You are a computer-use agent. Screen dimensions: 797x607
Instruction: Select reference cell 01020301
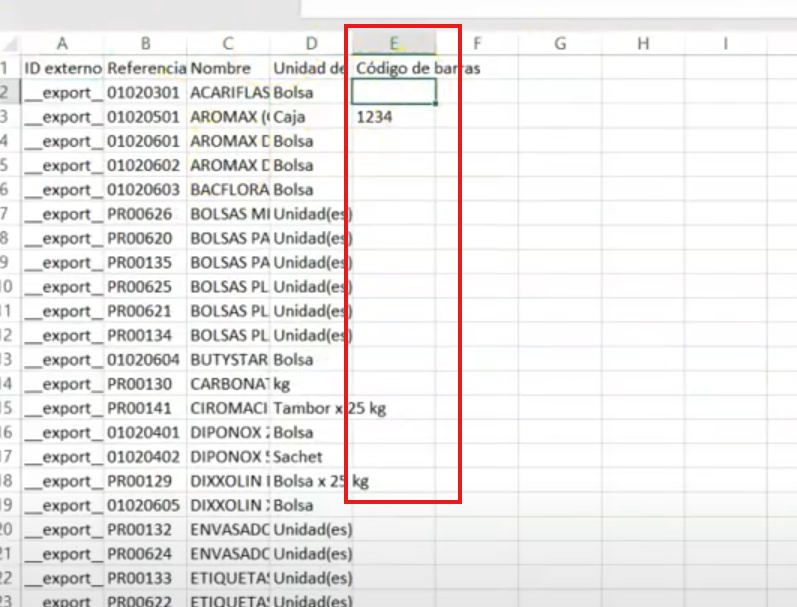(x=145, y=92)
